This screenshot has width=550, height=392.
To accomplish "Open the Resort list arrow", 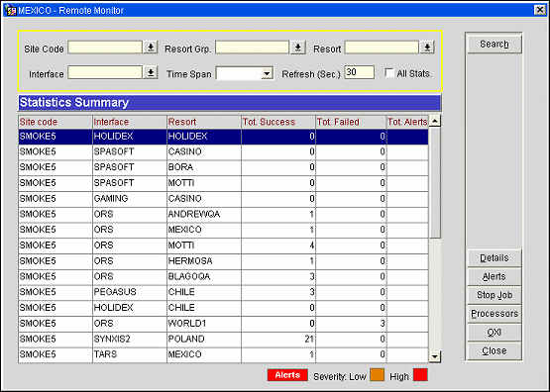I will tap(427, 48).
